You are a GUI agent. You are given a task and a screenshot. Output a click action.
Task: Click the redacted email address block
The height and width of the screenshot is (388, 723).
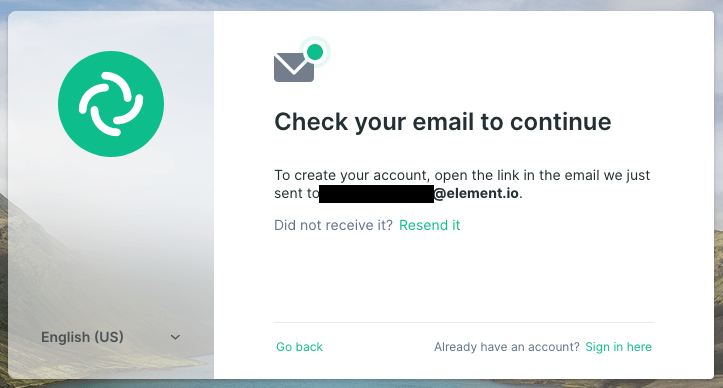pyautogui.click(x=376, y=194)
